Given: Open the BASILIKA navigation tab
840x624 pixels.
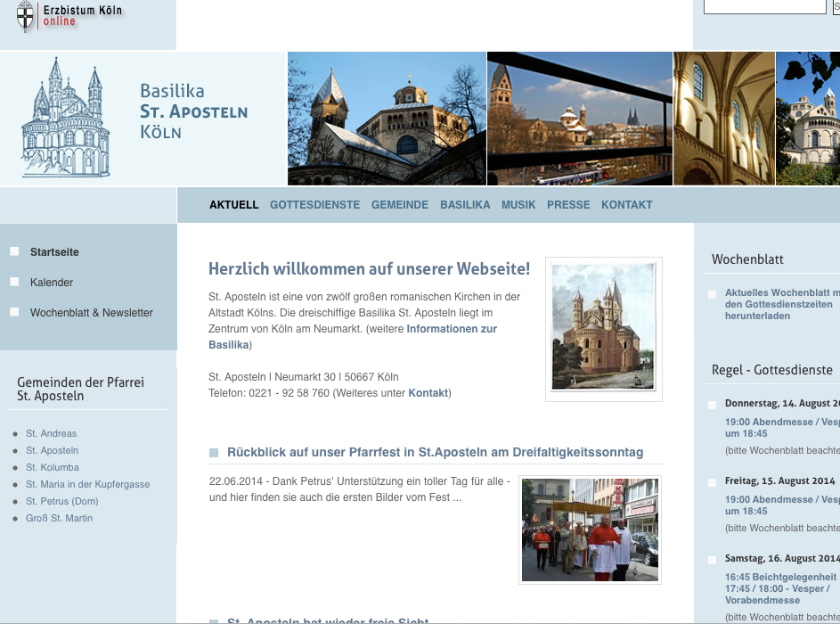Looking at the screenshot, I should tap(465, 205).
